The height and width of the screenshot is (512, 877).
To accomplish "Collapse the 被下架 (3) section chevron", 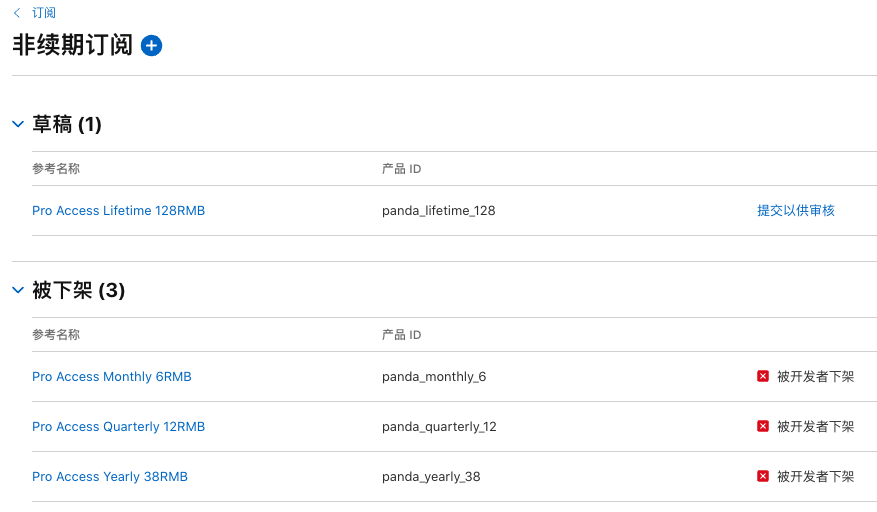I will pos(17,290).
